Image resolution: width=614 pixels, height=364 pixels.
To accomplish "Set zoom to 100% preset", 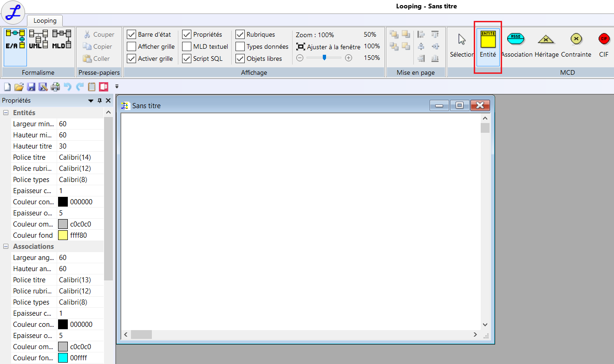I will [x=372, y=46].
